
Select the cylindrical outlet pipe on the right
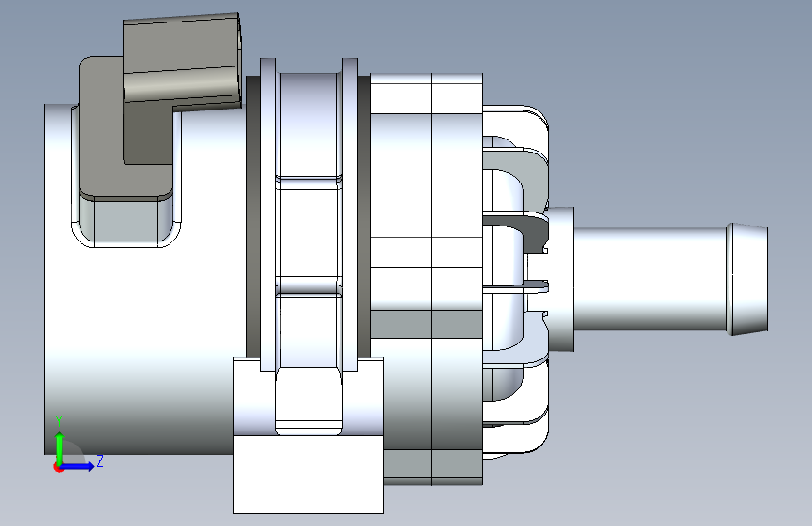tap(650, 279)
